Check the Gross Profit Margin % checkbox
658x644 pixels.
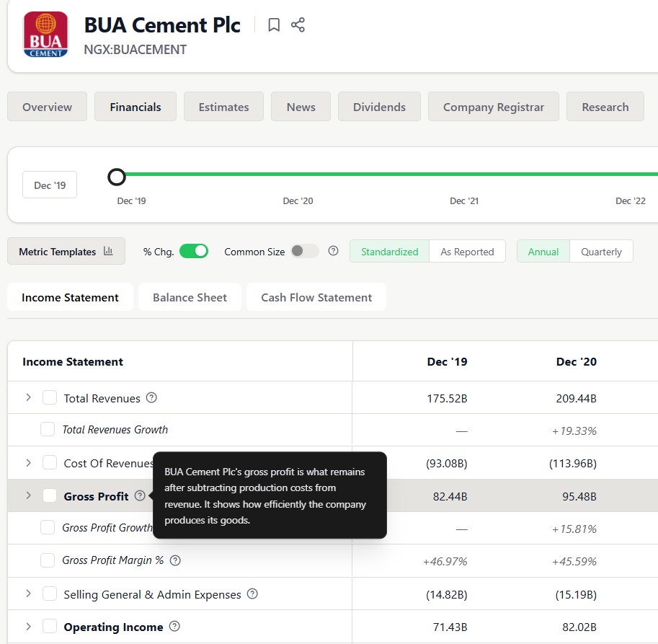coord(48,560)
